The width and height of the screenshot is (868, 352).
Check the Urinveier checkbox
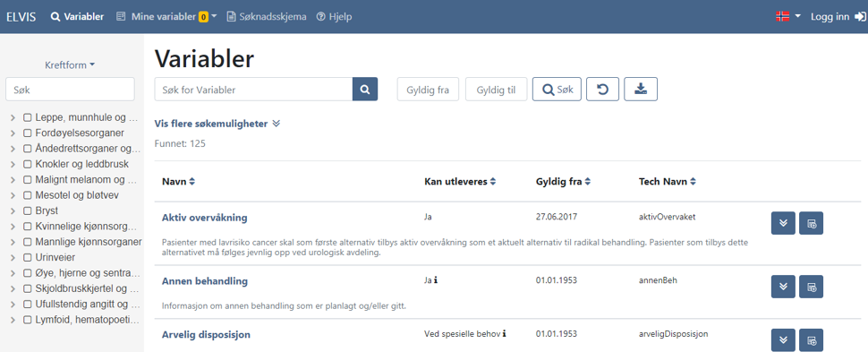pos(27,257)
